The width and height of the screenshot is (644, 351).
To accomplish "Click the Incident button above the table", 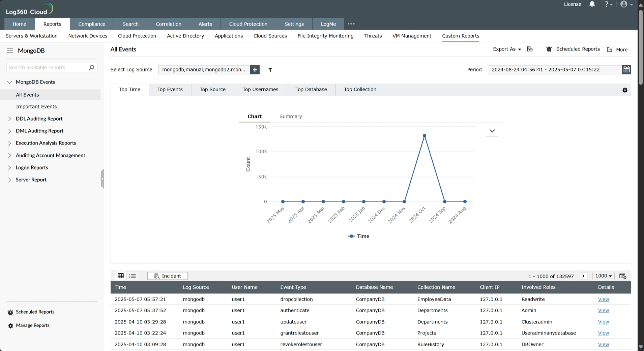I will 167,276.
